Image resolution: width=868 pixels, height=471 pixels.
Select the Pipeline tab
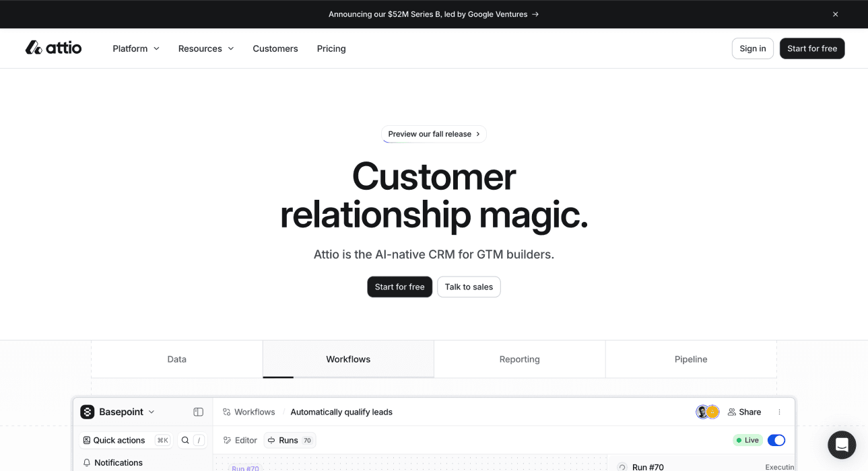691,359
